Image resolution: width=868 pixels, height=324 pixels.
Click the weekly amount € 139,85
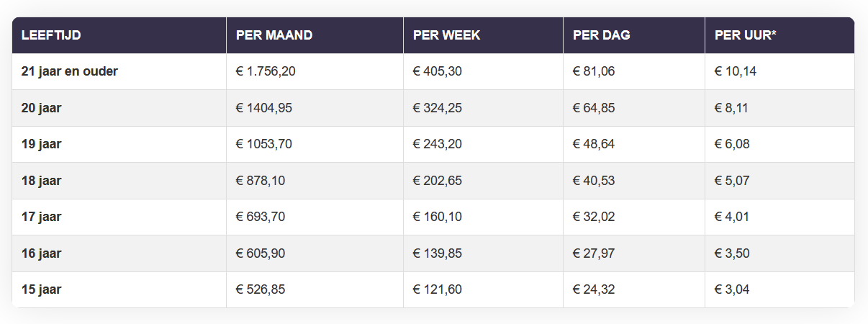tap(438, 253)
